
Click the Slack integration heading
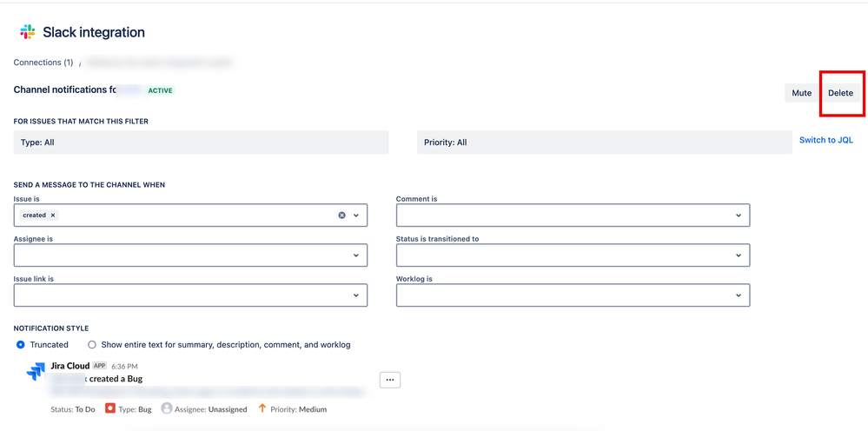(x=94, y=33)
